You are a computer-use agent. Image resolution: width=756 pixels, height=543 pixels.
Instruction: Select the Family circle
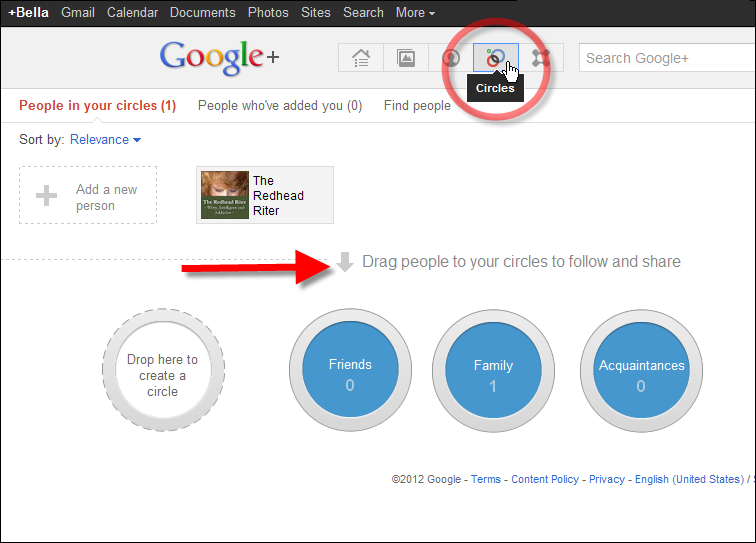tap(493, 371)
